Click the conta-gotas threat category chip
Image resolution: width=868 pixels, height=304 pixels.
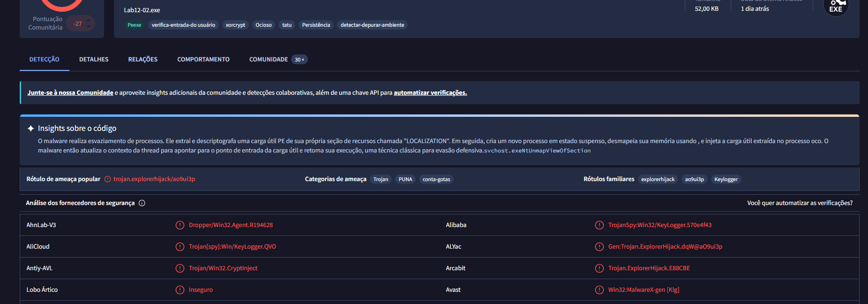click(436, 179)
